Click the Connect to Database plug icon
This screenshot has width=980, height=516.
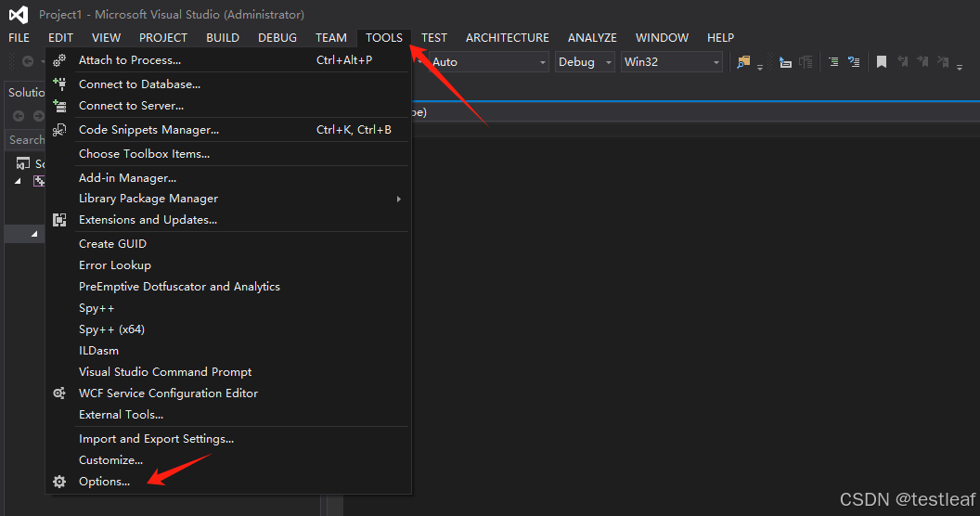click(x=59, y=84)
